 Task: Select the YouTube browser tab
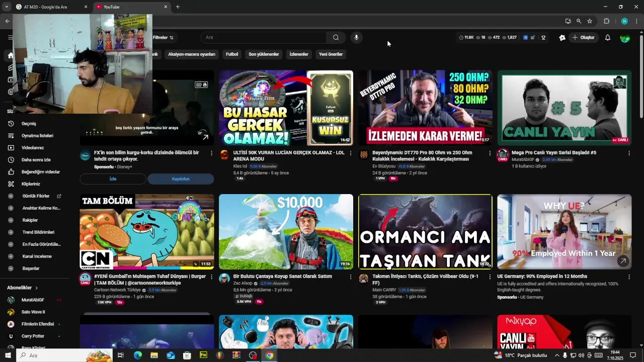(x=132, y=7)
